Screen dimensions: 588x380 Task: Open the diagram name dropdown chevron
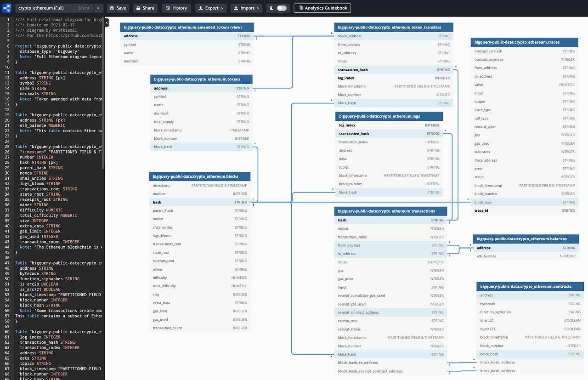(x=98, y=8)
